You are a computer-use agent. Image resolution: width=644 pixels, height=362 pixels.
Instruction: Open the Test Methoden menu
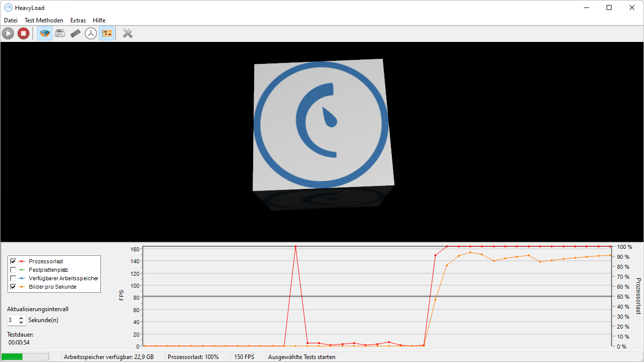[x=44, y=20]
